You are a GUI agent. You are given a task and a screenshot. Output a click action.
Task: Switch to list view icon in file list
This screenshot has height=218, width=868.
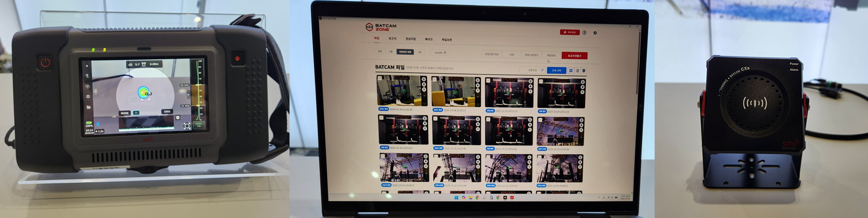click(577, 70)
